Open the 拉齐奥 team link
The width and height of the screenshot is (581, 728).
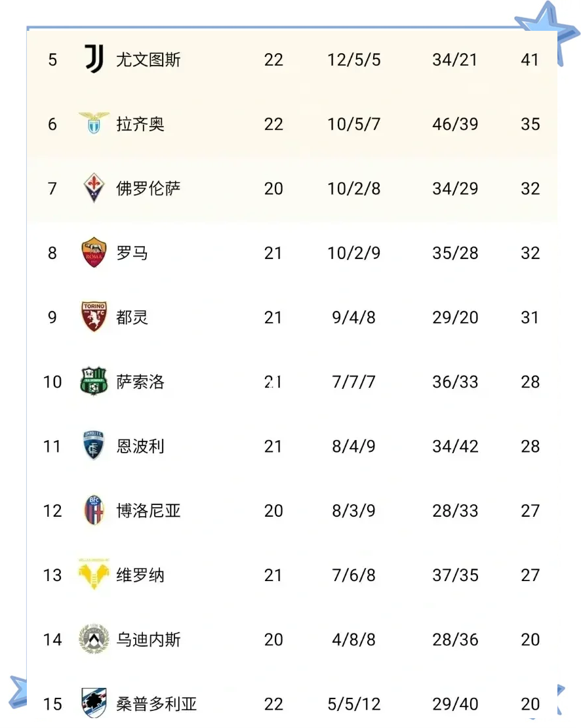(x=140, y=124)
